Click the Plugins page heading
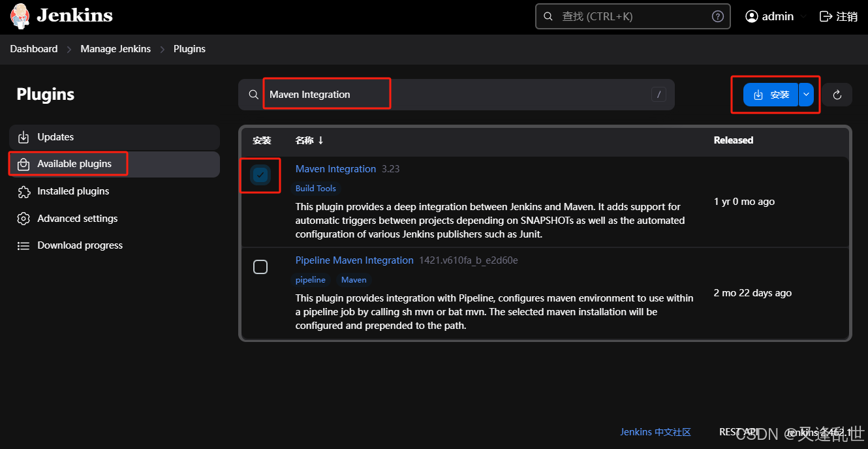This screenshot has width=868, height=449. pyautogui.click(x=46, y=94)
